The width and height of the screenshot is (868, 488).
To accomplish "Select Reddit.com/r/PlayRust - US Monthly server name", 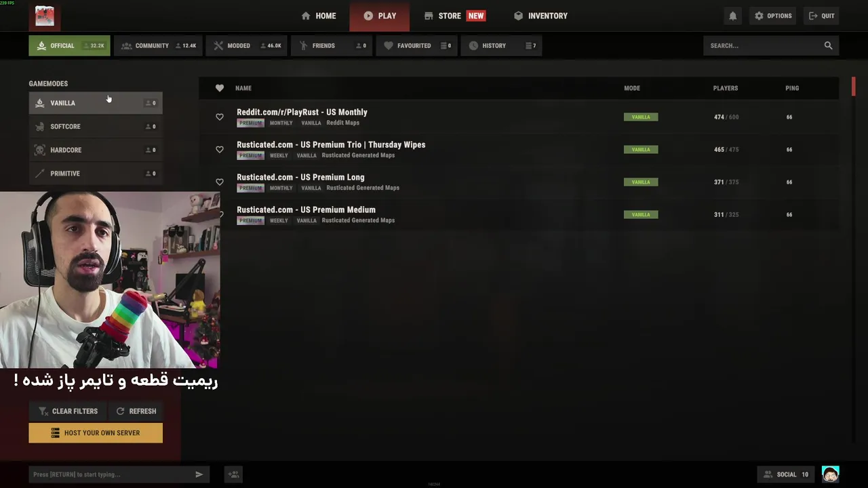I will coord(302,113).
